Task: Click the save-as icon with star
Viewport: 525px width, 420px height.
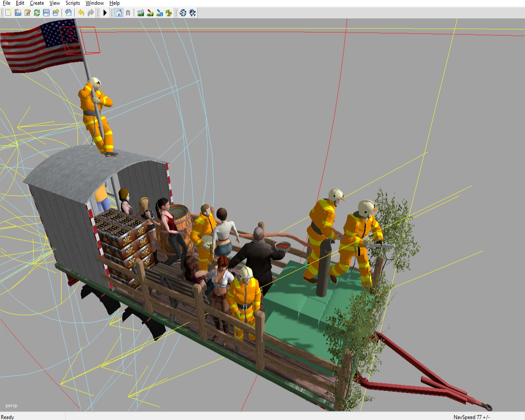Action: click(56, 13)
